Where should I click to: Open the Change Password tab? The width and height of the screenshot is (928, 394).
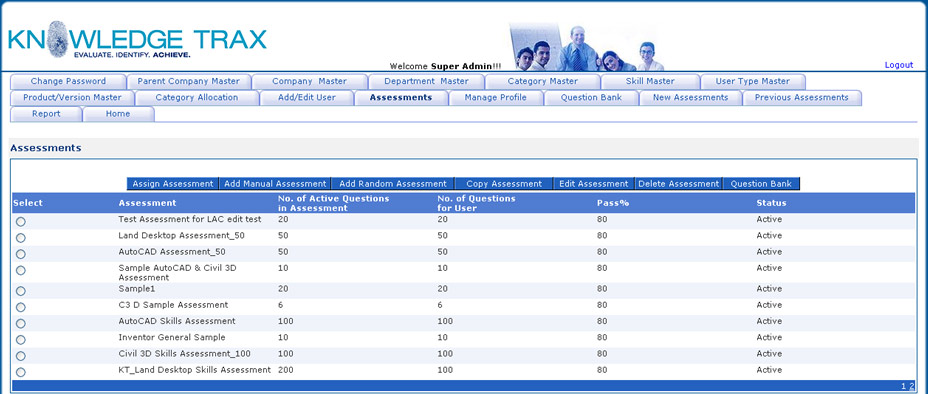tap(68, 82)
